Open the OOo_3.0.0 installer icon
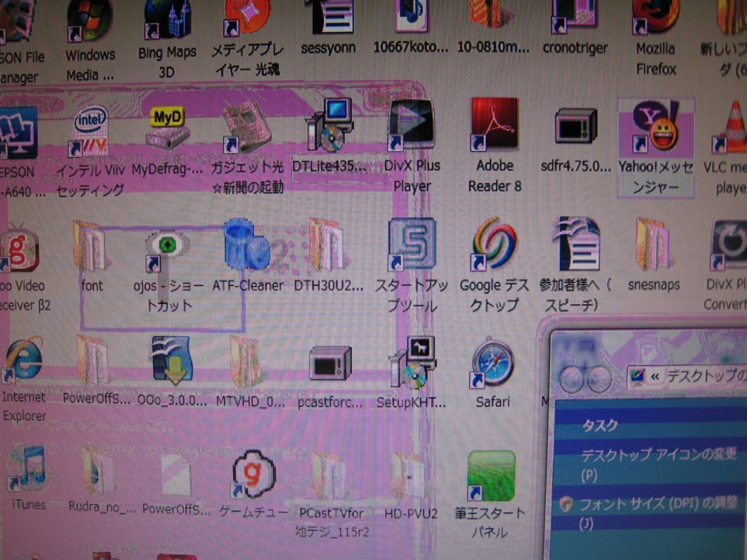 172,360
